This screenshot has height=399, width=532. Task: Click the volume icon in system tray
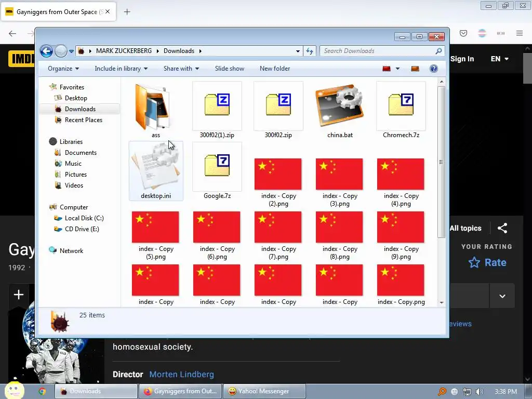coord(479,392)
